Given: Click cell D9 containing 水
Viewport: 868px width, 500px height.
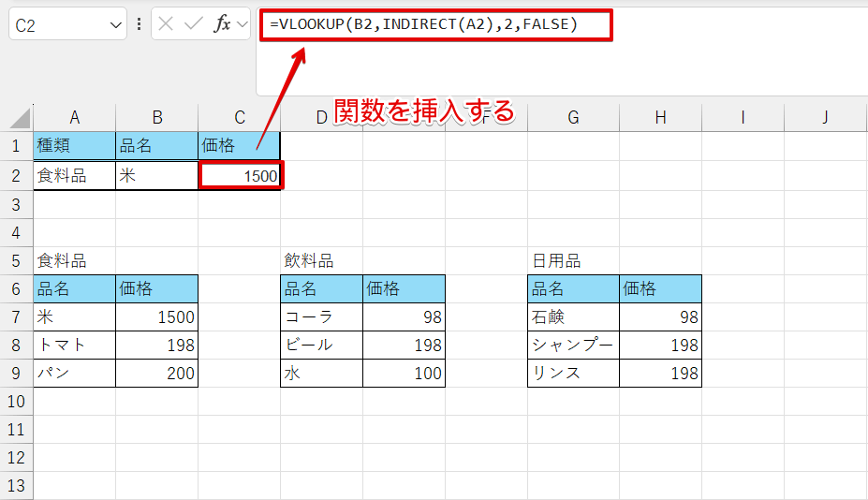Looking at the screenshot, I should (321, 374).
